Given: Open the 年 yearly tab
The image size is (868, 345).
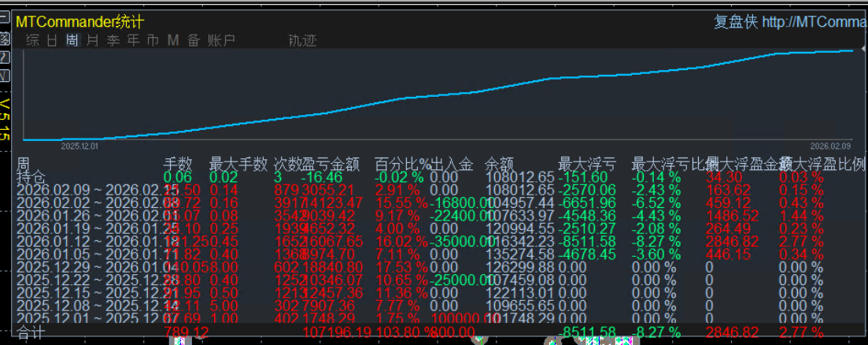Looking at the screenshot, I should click(x=134, y=40).
